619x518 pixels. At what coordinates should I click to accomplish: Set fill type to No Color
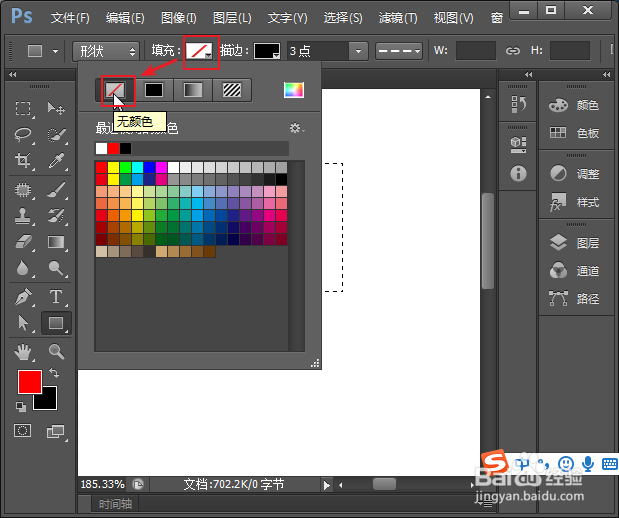pos(115,90)
